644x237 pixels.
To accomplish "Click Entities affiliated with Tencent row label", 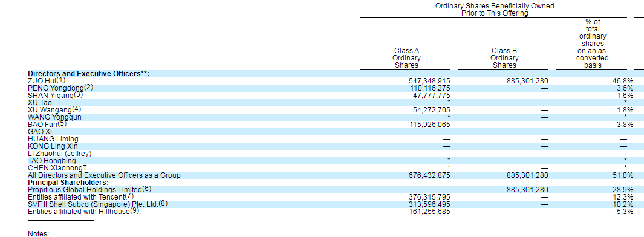I will (x=76, y=196).
